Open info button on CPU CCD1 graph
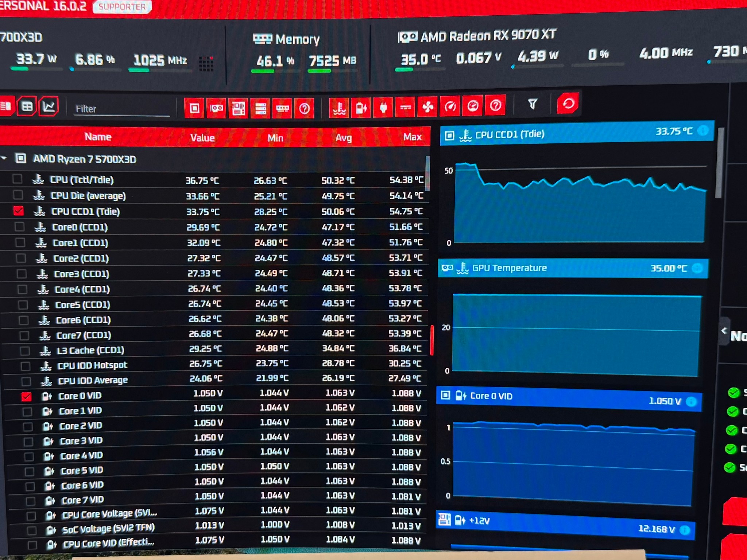 click(x=703, y=131)
